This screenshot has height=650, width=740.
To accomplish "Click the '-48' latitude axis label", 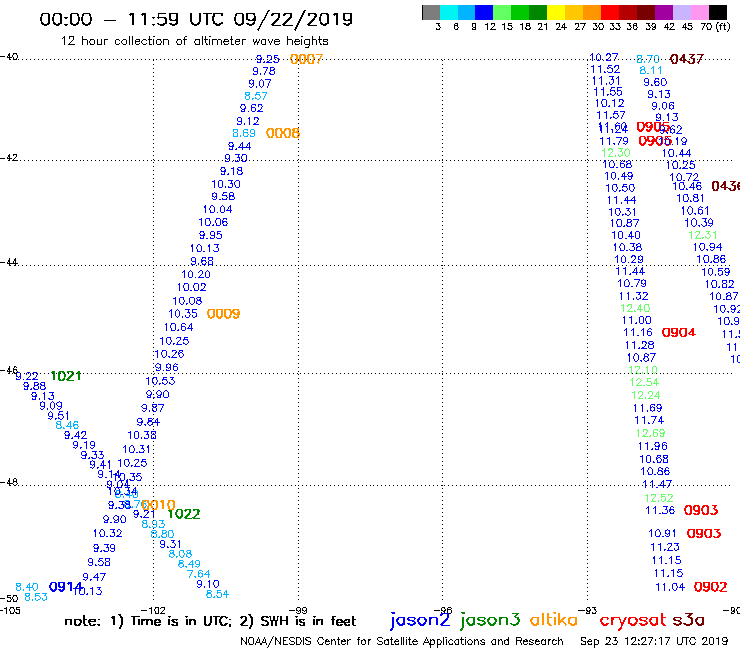I will tap(9, 482).
